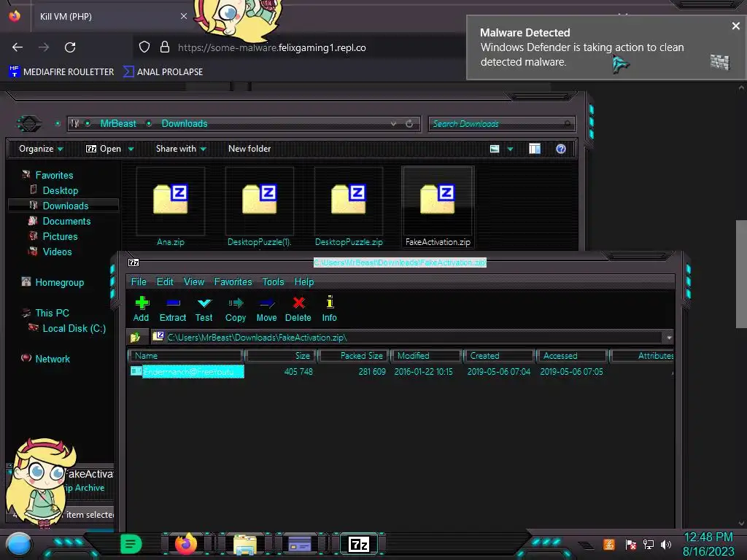Open Homegroup in navigation pane
This screenshot has height=560, width=747.
pyautogui.click(x=60, y=282)
